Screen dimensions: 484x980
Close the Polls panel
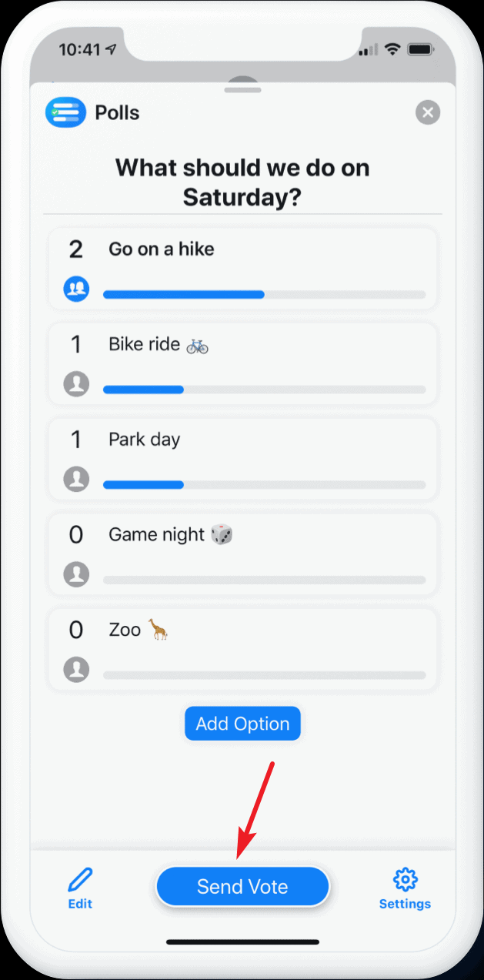(428, 112)
